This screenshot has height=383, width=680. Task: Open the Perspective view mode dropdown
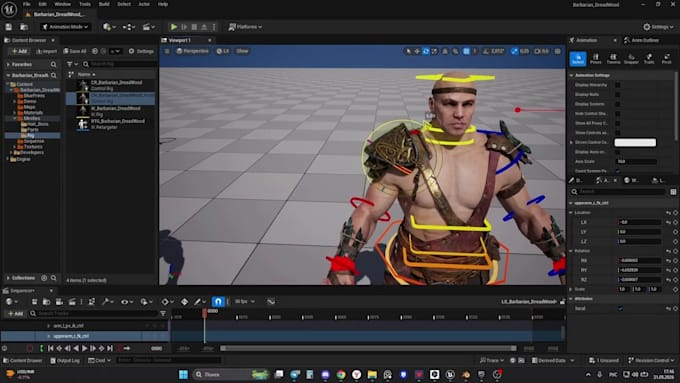(193, 51)
